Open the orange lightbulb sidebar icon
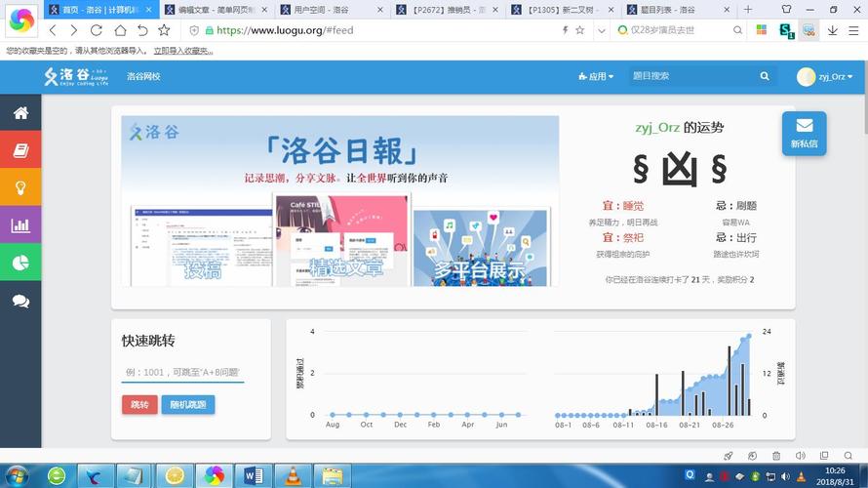 point(20,187)
